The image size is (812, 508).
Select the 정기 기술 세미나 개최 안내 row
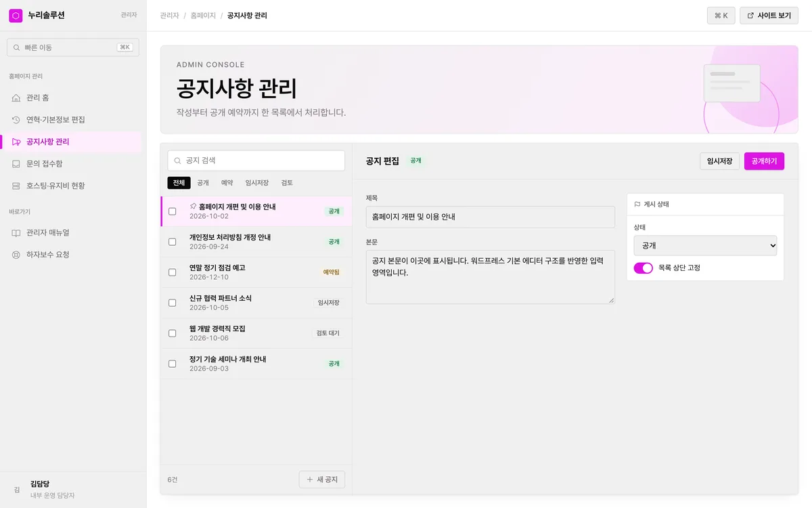tap(256, 364)
